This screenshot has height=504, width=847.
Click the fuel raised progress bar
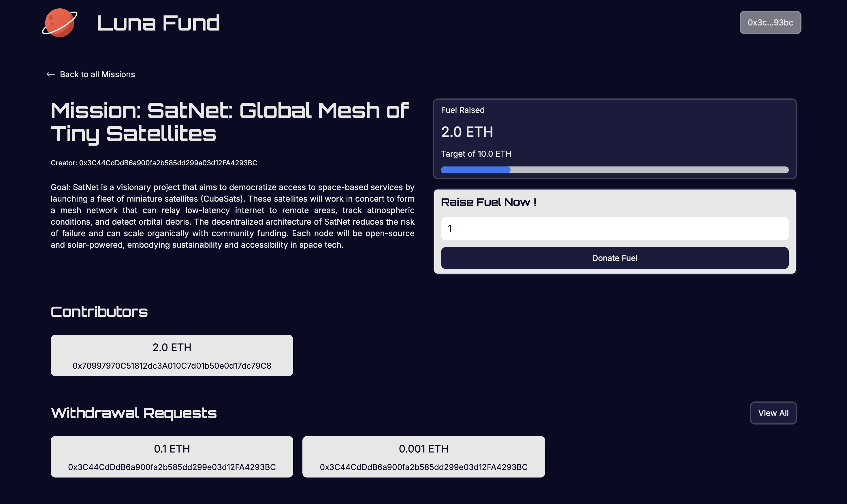coord(614,170)
